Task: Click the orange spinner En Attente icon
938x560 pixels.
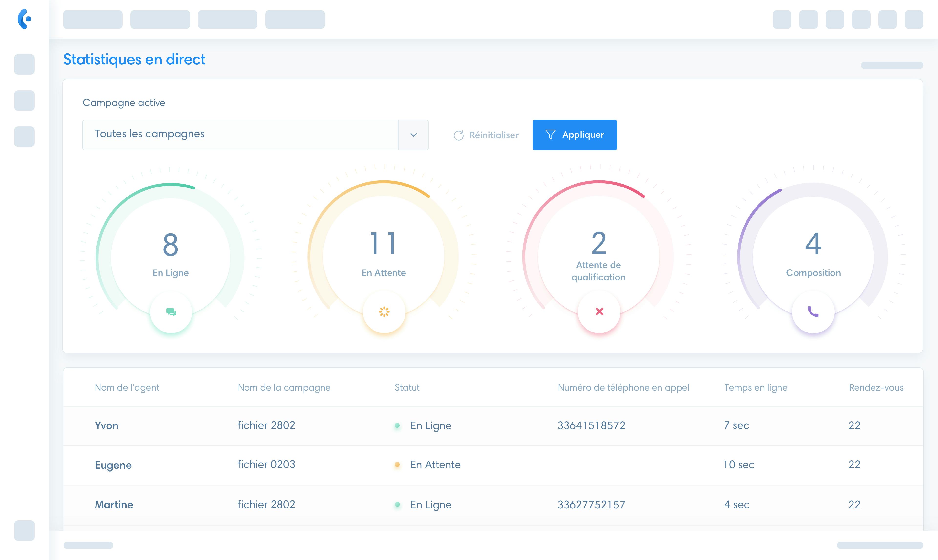Action: click(x=384, y=312)
